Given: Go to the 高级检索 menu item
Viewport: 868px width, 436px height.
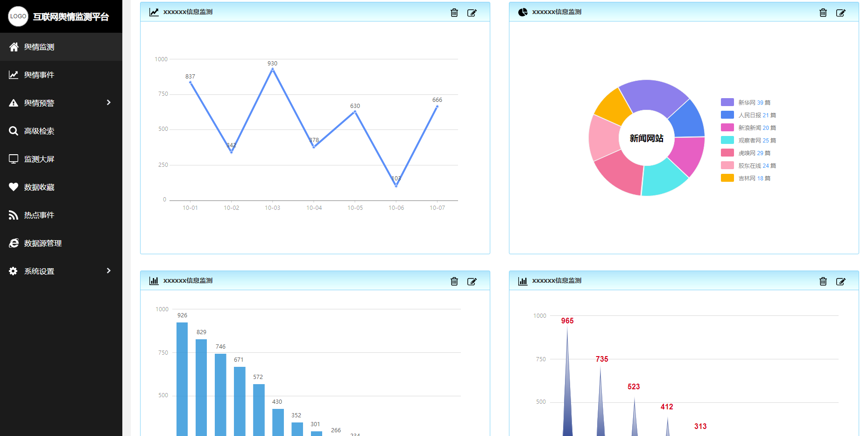Looking at the screenshot, I should tap(61, 131).
